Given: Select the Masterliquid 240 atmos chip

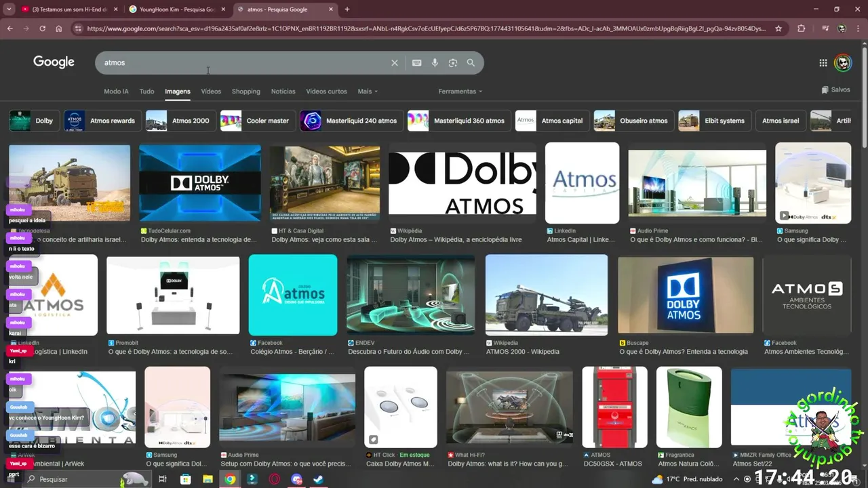Looking at the screenshot, I should (x=351, y=121).
